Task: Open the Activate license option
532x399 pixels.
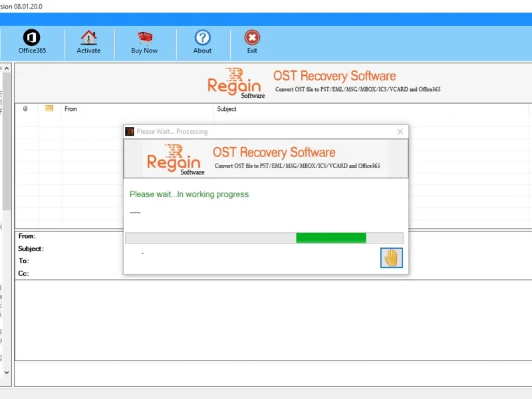Action: pyautogui.click(x=88, y=42)
